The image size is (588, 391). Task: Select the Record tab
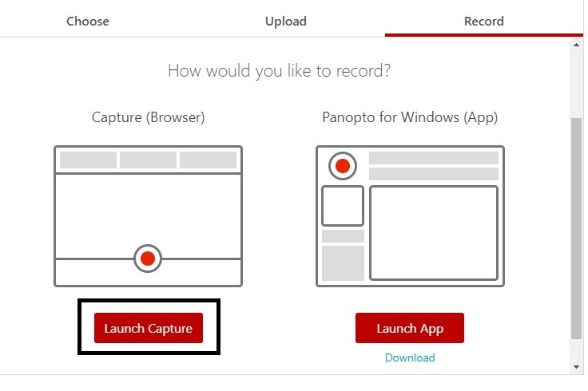click(x=484, y=21)
